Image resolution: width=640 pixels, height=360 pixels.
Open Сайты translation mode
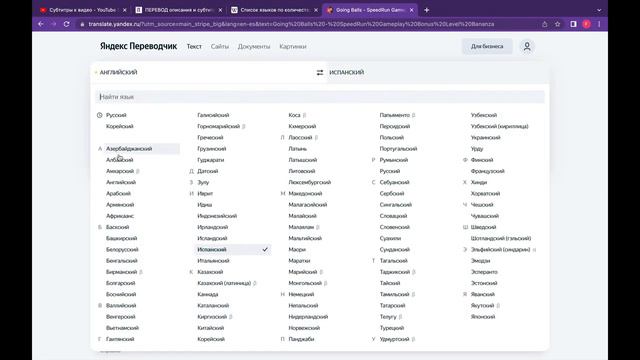pyautogui.click(x=220, y=47)
